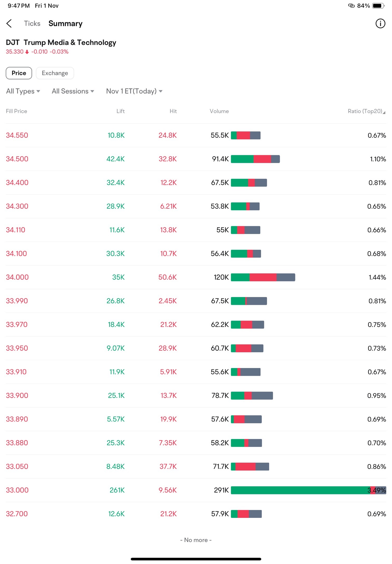
Task: Tap the 91.4K volume bar
Action: pyautogui.click(x=255, y=159)
